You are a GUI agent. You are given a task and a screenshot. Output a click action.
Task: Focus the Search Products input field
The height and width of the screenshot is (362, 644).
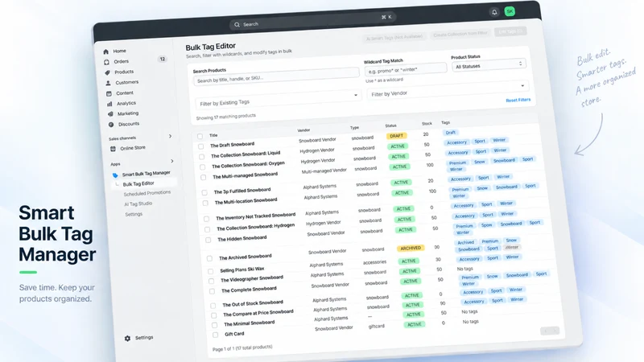pyautogui.click(x=276, y=76)
